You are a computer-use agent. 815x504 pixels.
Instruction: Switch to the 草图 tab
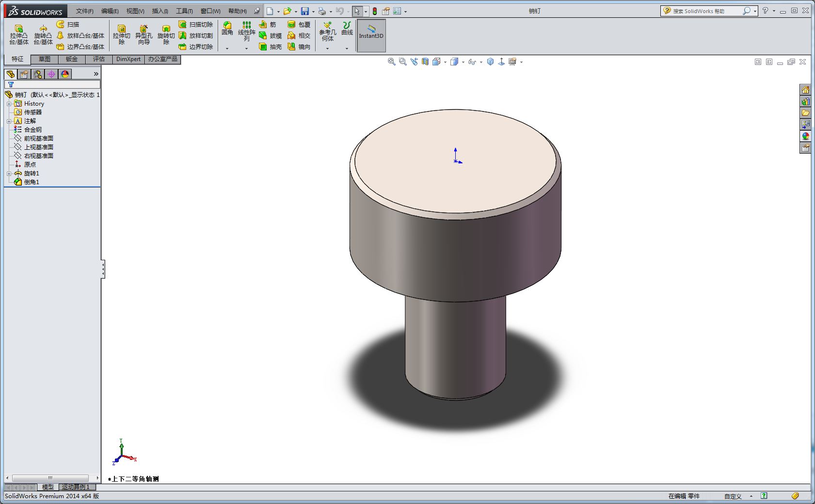coord(45,59)
